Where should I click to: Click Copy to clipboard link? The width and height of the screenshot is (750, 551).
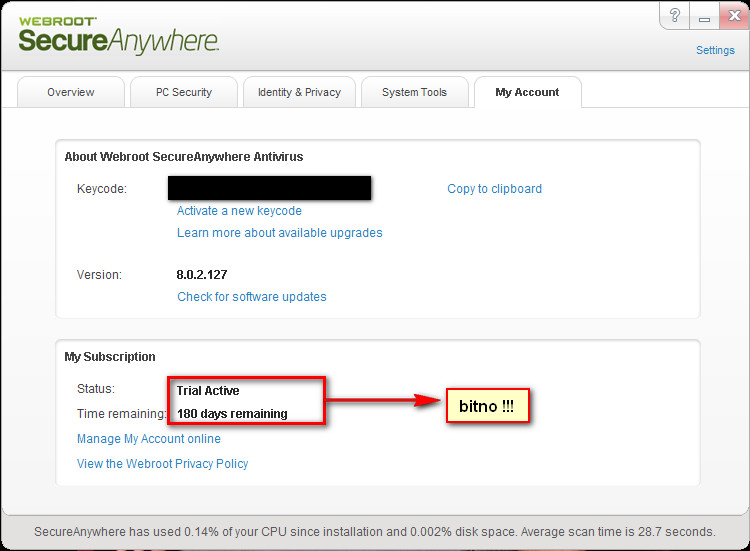click(495, 189)
